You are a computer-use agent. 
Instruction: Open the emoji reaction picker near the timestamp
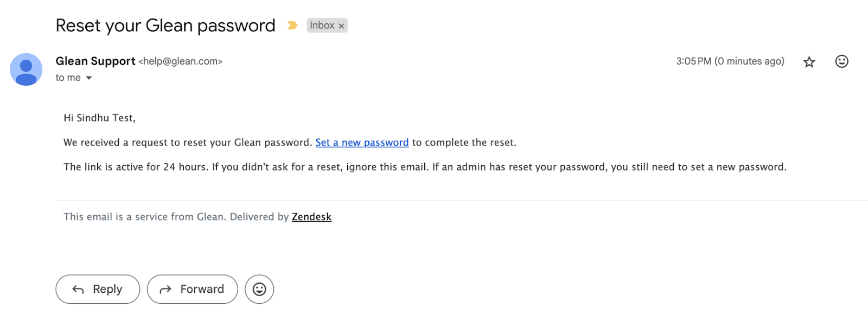pos(841,61)
